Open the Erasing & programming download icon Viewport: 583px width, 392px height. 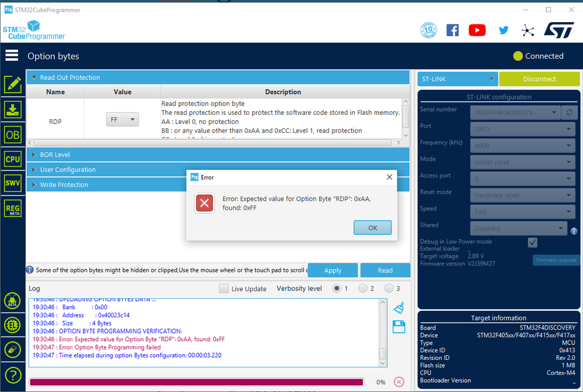pos(13,110)
